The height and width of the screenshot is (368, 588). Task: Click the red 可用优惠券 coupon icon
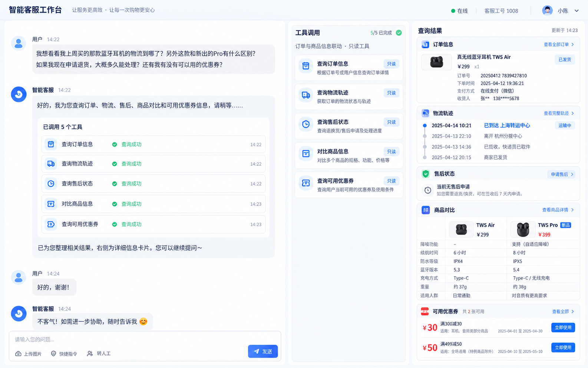[x=425, y=312]
